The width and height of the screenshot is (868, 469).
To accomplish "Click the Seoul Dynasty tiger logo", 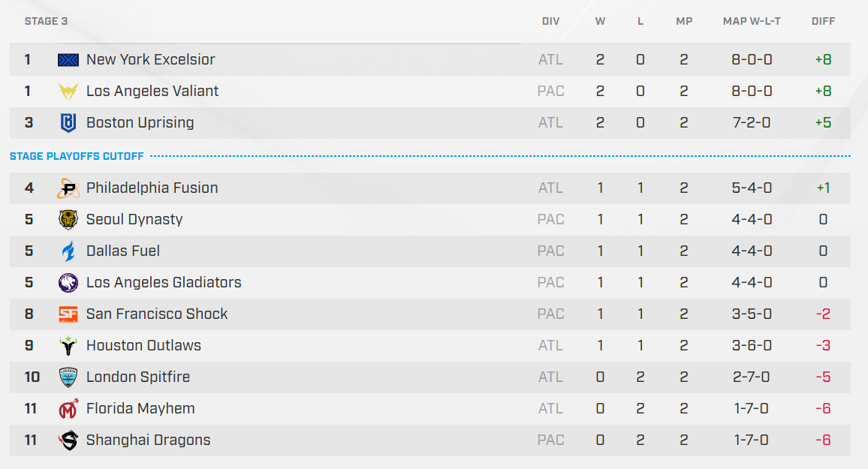I will tap(68, 220).
